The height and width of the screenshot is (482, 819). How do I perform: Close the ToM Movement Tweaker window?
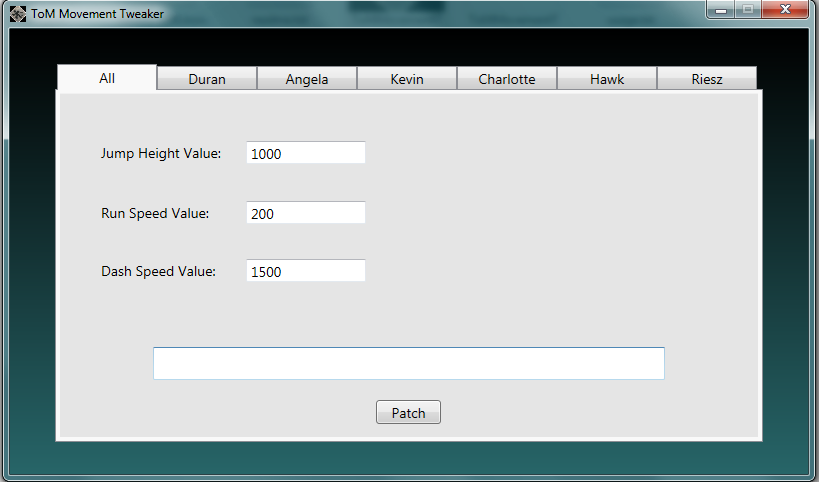785,10
